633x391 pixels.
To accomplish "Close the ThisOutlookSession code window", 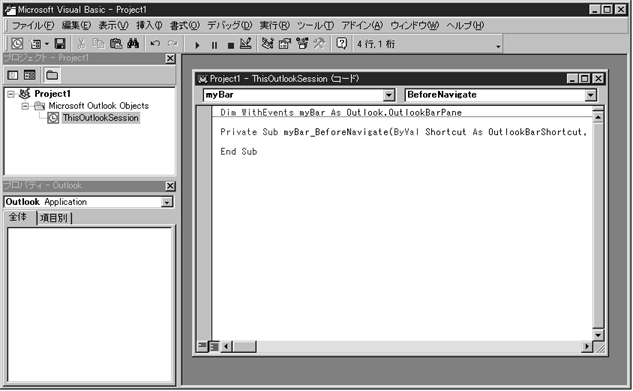I will (598, 79).
